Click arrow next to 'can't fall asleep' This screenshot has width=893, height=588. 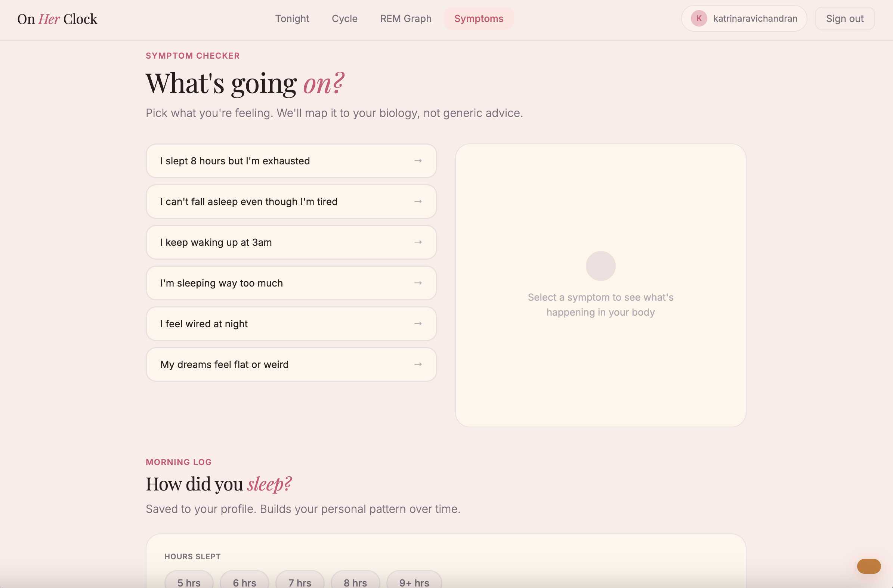click(x=418, y=201)
